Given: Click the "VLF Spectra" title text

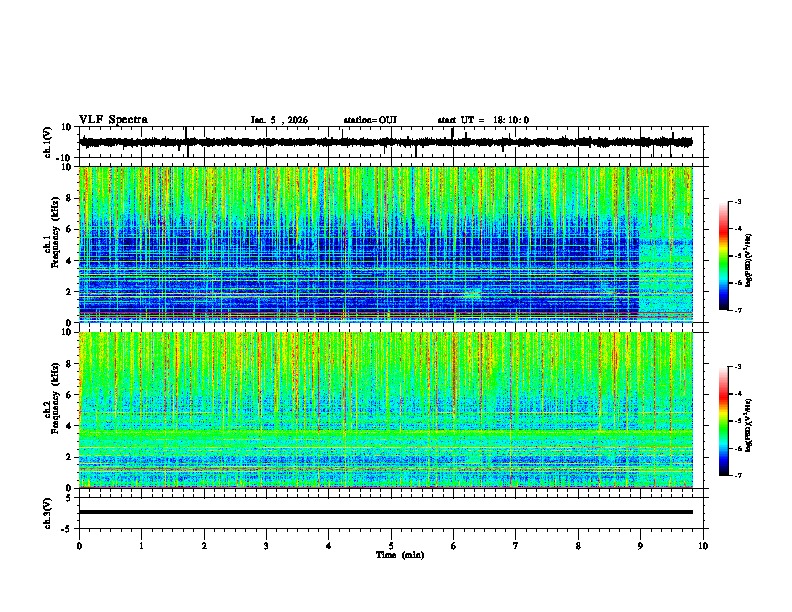Looking at the screenshot, I should click(x=113, y=120).
